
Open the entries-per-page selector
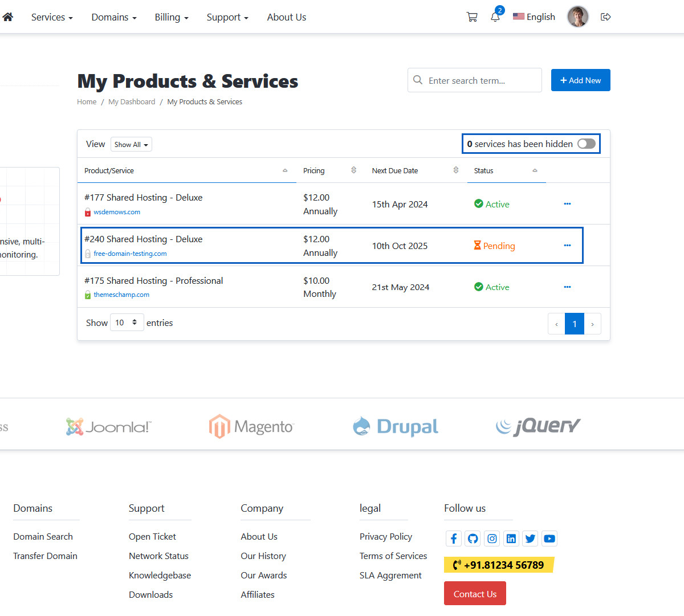(127, 323)
